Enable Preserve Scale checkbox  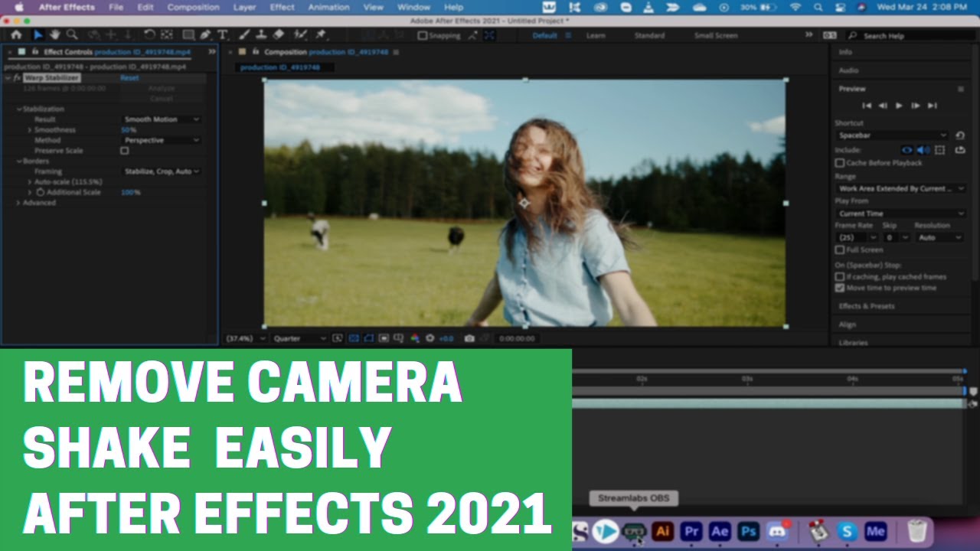coord(124,151)
